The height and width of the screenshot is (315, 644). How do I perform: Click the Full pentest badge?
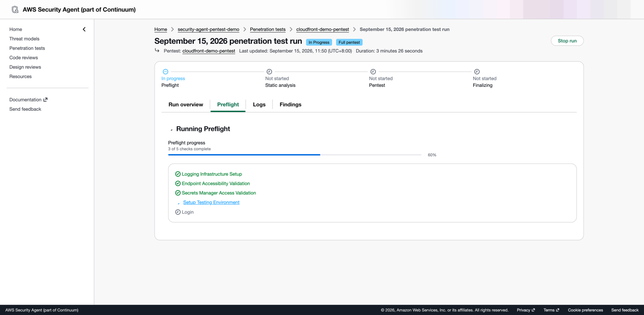pos(349,42)
